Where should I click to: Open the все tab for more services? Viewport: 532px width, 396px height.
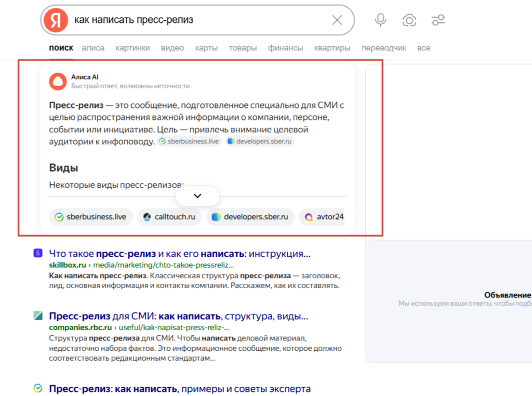tap(423, 48)
